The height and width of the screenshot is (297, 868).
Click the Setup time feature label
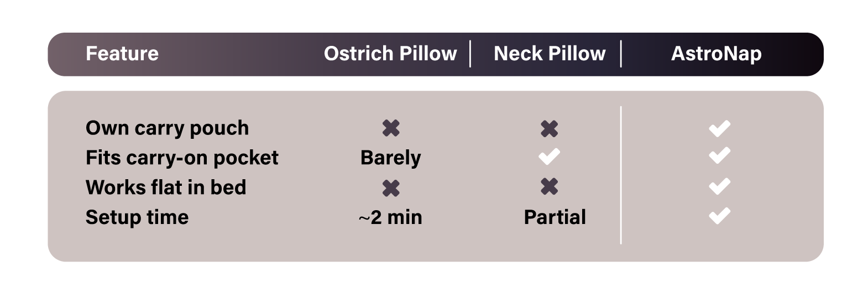pyautogui.click(x=137, y=217)
